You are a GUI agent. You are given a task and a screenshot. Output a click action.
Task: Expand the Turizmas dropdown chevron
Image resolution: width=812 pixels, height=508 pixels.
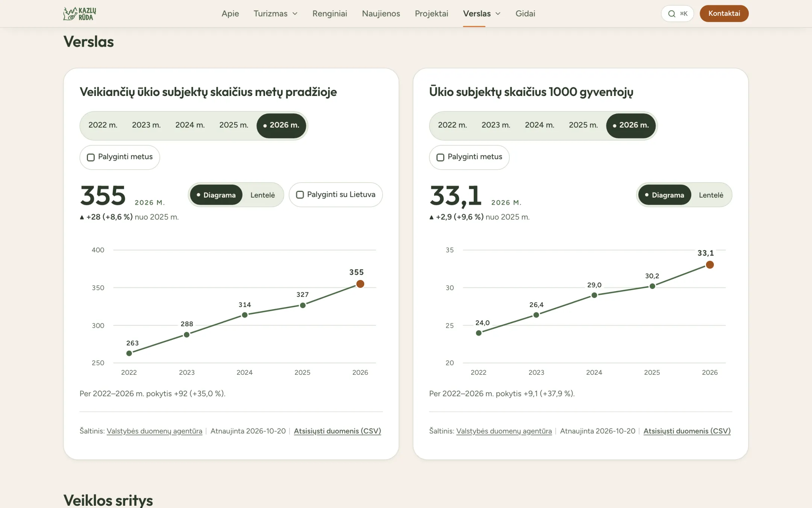tap(295, 14)
